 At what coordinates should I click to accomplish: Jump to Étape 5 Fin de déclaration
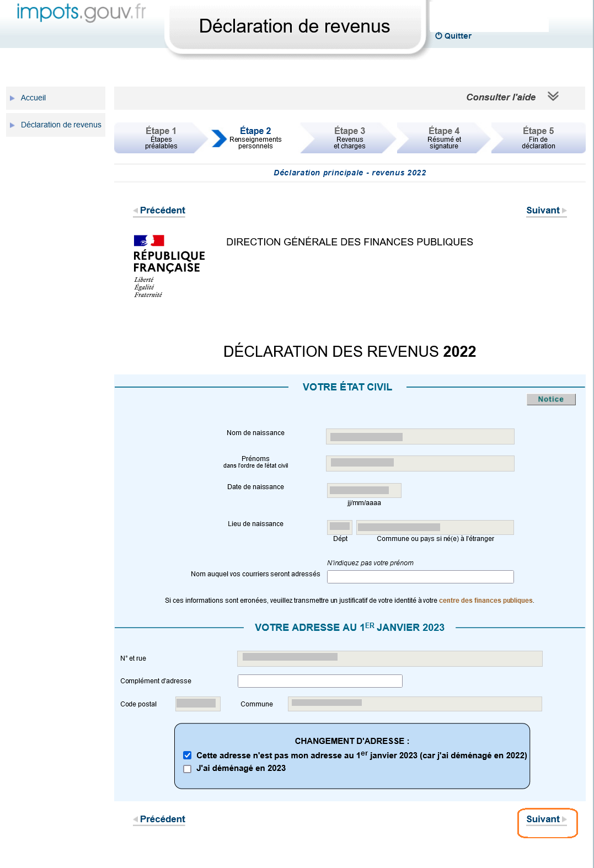(538, 138)
